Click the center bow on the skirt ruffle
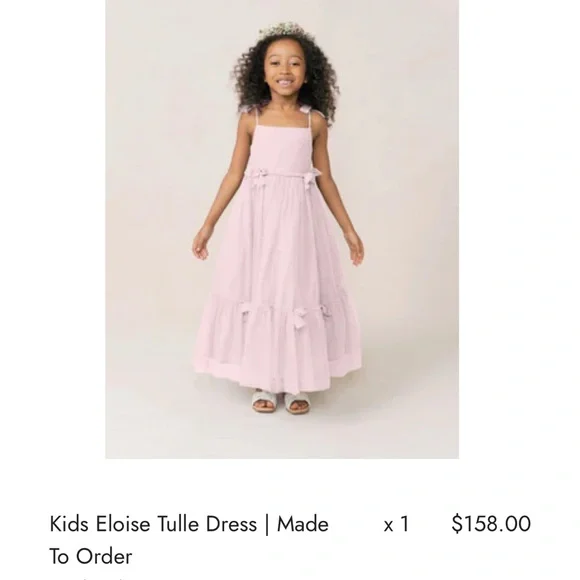Viewport: 580px width, 580px height. [x=299, y=318]
